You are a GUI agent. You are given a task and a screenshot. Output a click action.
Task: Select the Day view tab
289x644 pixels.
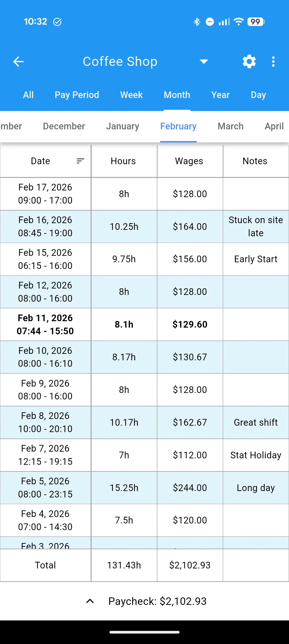click(258, 95)
